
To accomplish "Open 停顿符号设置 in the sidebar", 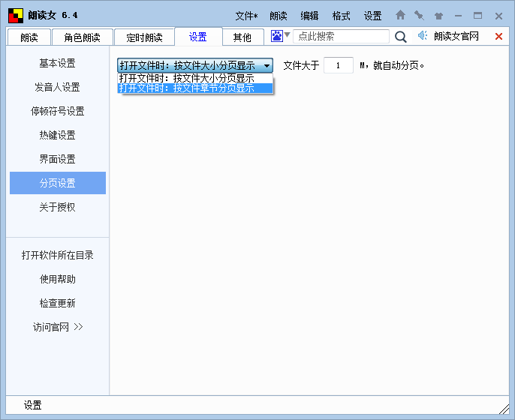I will pyautogui.click(x=58, y=111).
